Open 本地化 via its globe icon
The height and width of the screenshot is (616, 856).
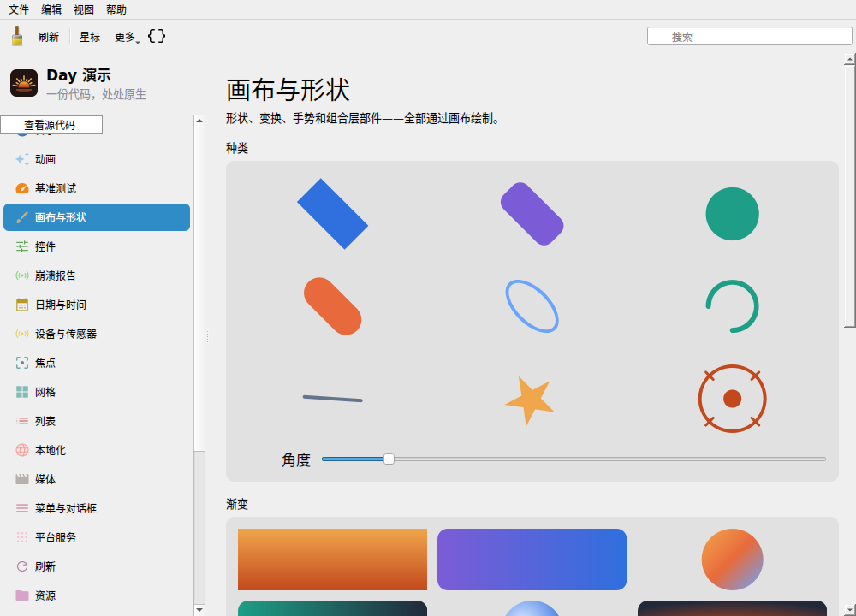point(22,450)
